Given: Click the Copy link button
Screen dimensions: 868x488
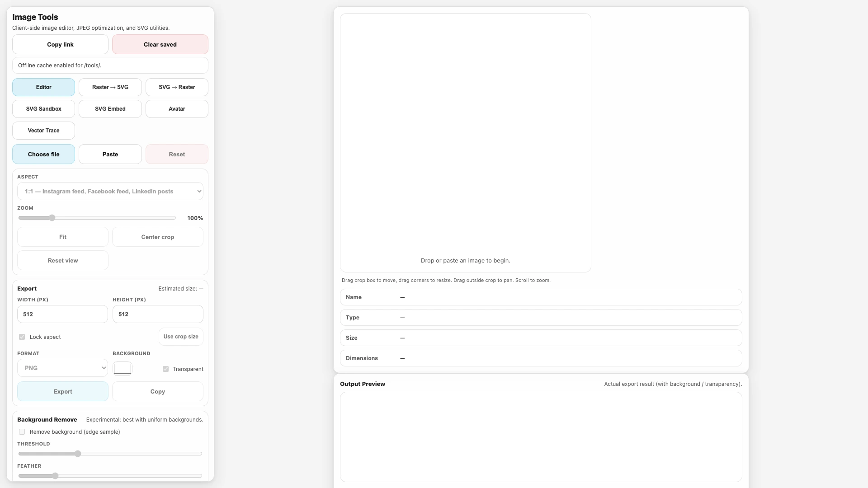Looking at the screenshot, I should click(x=60, y=44).
